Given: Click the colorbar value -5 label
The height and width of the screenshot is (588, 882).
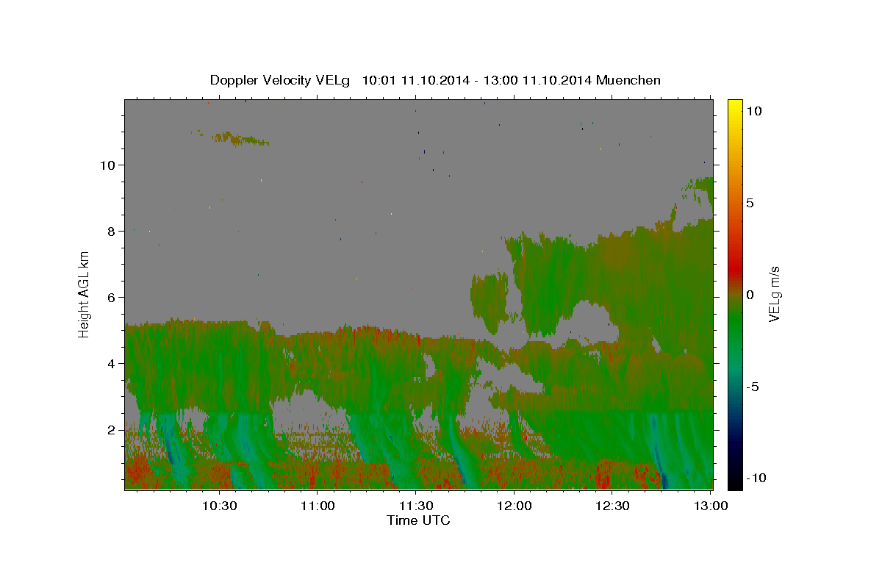Looking at the screenshot, I should [753, 387].
